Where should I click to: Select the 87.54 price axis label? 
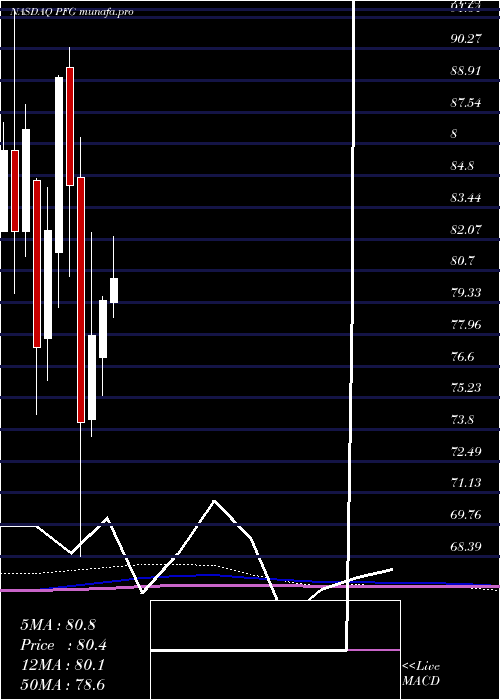tap(466, 103)
